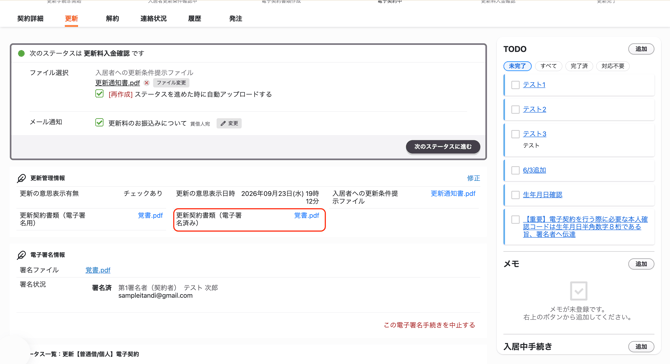This screenshot has width=670, height=364.
Task: Check the テスト3 TODO checkbox
Action: (515, 134)
